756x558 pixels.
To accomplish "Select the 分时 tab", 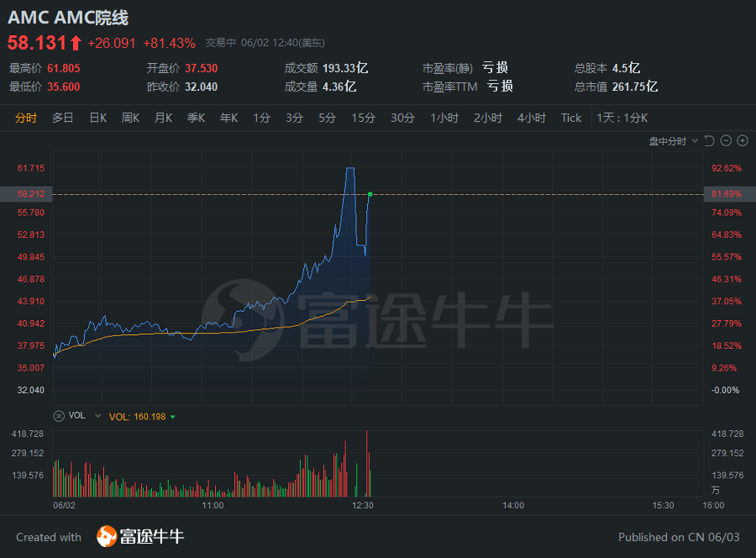I will (26, 118).
